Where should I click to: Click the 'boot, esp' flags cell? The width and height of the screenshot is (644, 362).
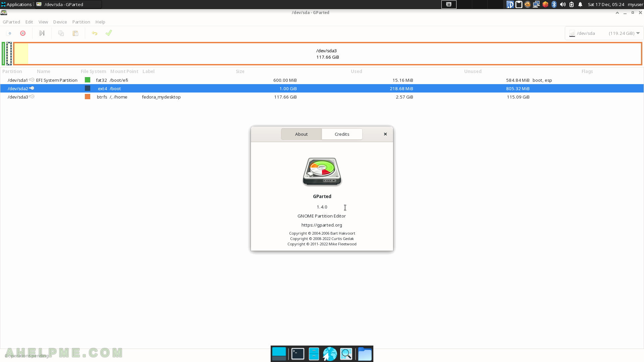pos(542,80)
